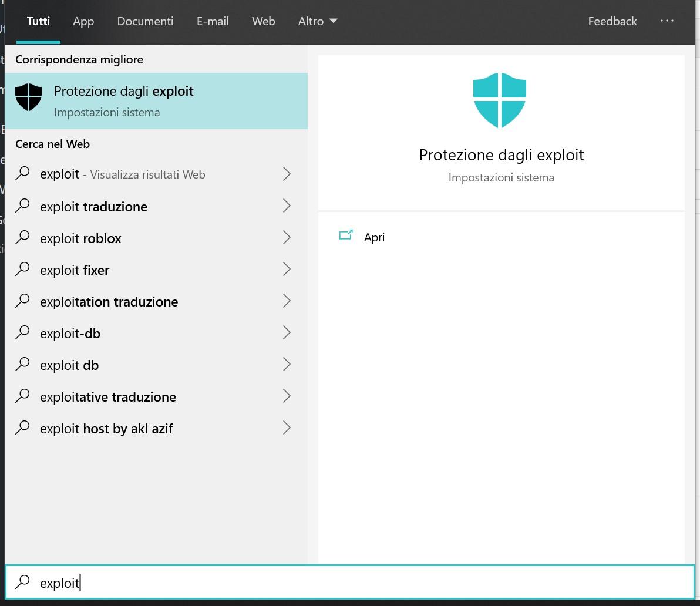Click the 'exploit traduzione' web suggestion
700x606 pixels.
coord(156,206)
